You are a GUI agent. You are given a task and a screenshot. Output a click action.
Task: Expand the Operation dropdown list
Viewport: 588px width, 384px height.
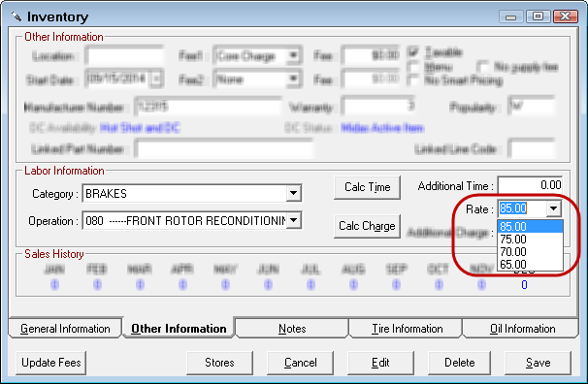(294, 220)
